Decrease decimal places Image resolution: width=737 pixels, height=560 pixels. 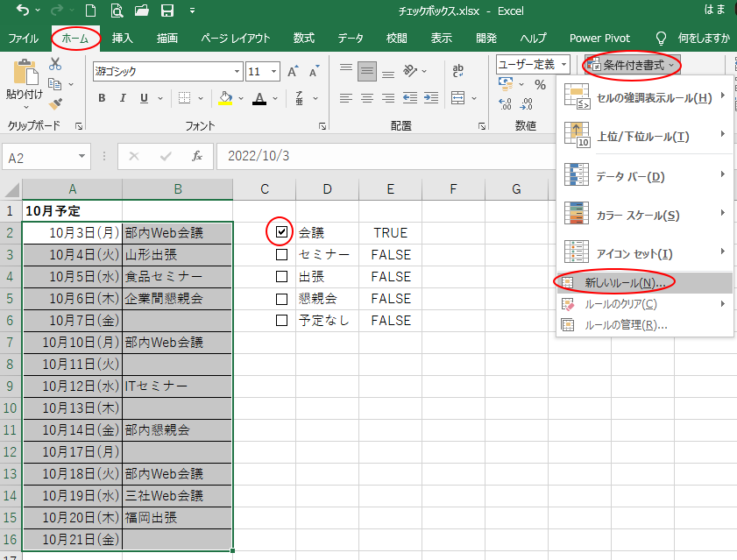[x=527, y=104]
